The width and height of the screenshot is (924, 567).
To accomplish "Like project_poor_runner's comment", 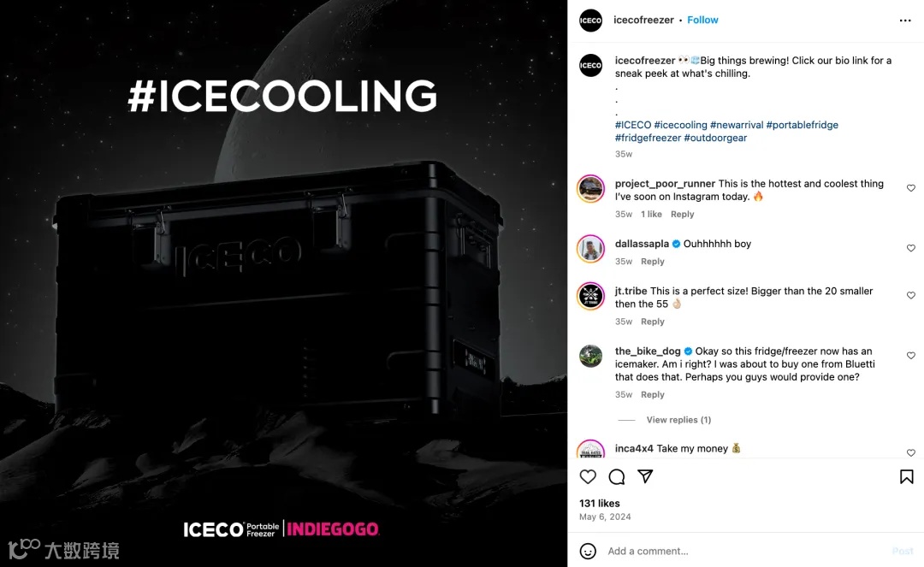I will point(910,188).
